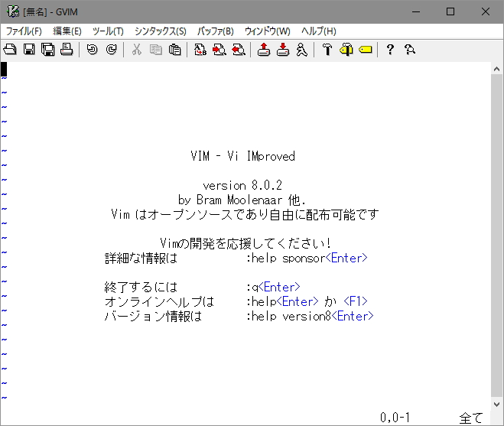This screenshot has width=504, height=426.
Task: Click the ':help version8<Enter>' text
Action: point(310,317)
